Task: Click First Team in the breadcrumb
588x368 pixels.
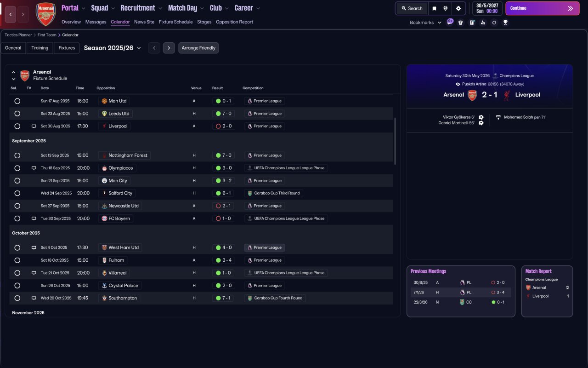Action: click(47, 35)
